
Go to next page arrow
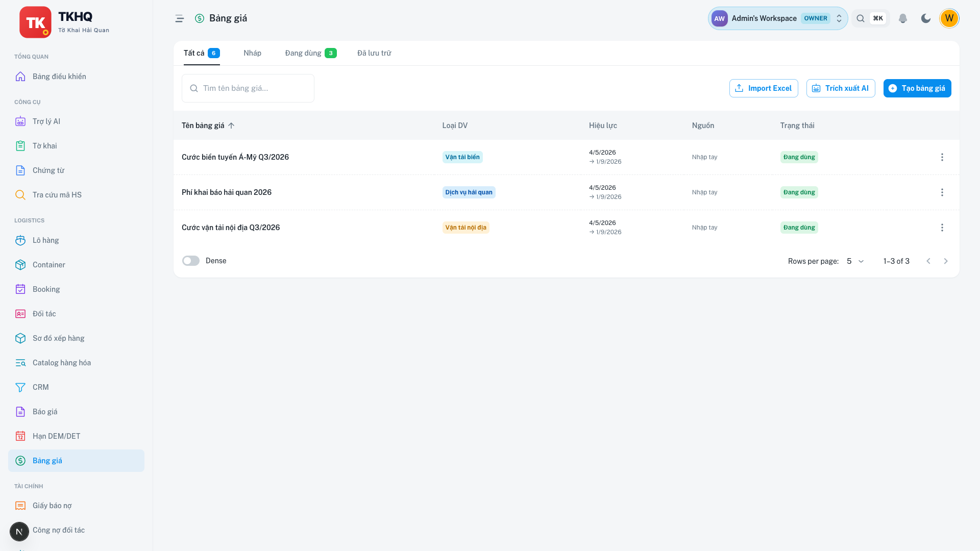945,261
